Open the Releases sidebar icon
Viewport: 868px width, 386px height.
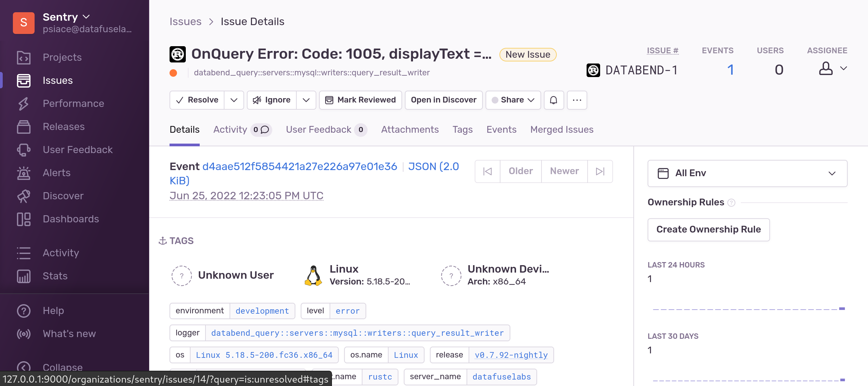(24, 127)
